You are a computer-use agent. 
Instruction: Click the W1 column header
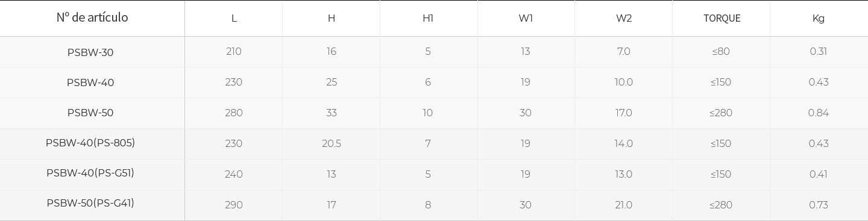[526, 18]
